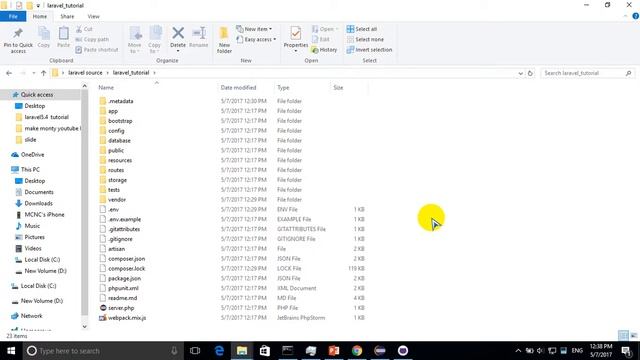Select the .env file

coord(113,209)
